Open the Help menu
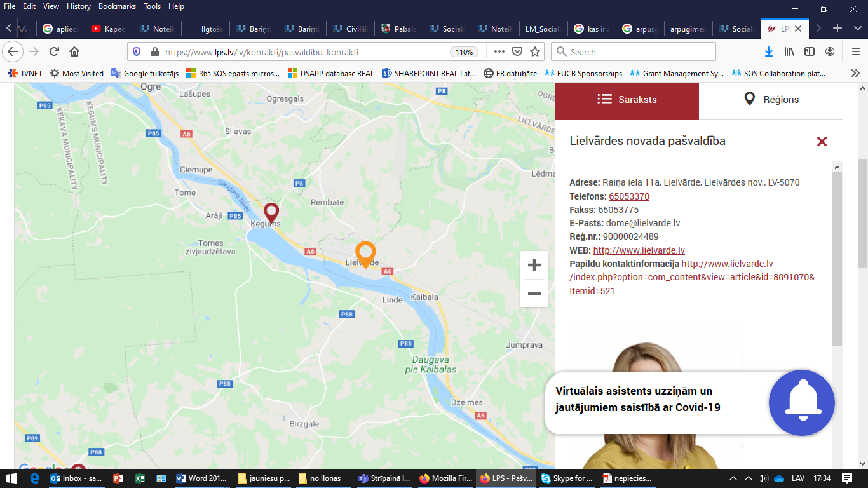 click(176, 6)
